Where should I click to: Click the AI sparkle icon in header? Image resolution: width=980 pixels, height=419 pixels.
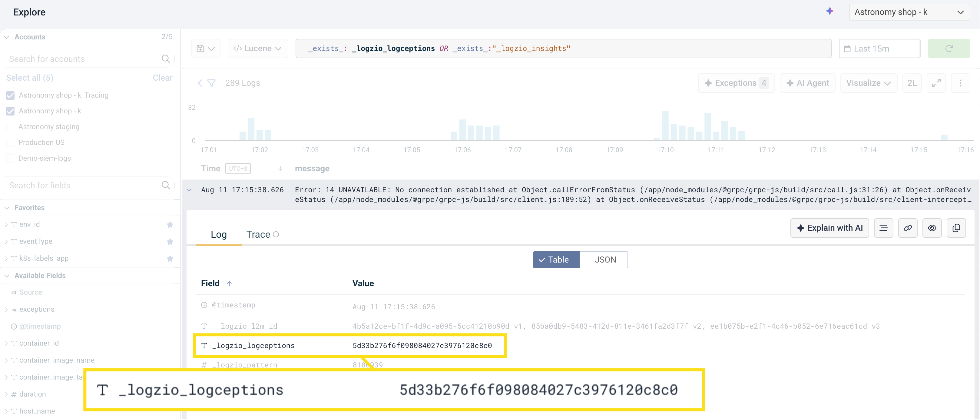(x=830, y=12)
